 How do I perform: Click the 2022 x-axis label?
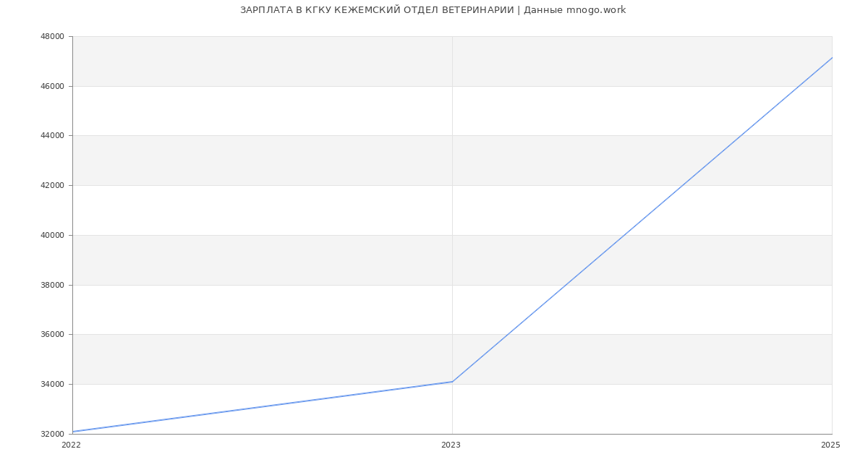(72, 445)
